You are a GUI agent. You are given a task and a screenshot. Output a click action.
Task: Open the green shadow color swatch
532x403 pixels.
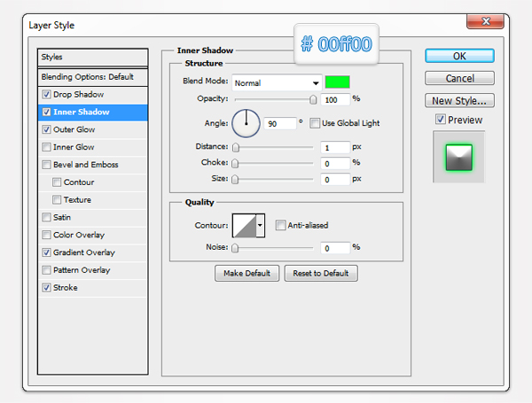(x=338, y=82)
